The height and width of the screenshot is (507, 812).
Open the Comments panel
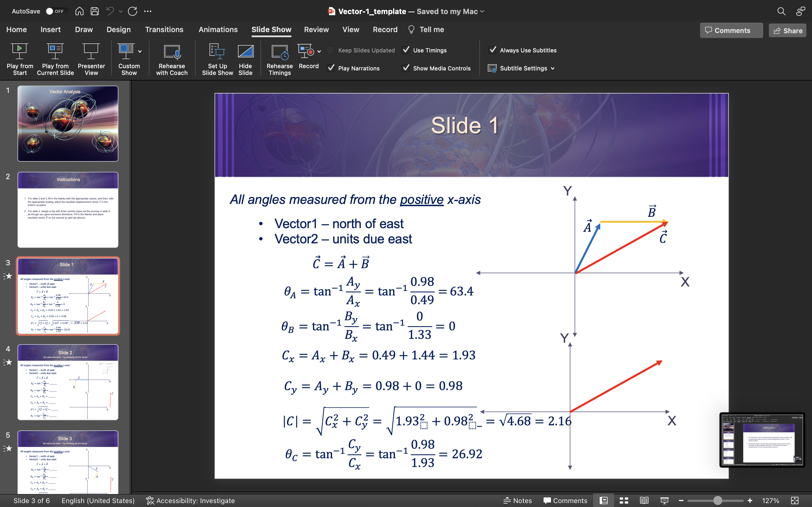click(731, 30)
